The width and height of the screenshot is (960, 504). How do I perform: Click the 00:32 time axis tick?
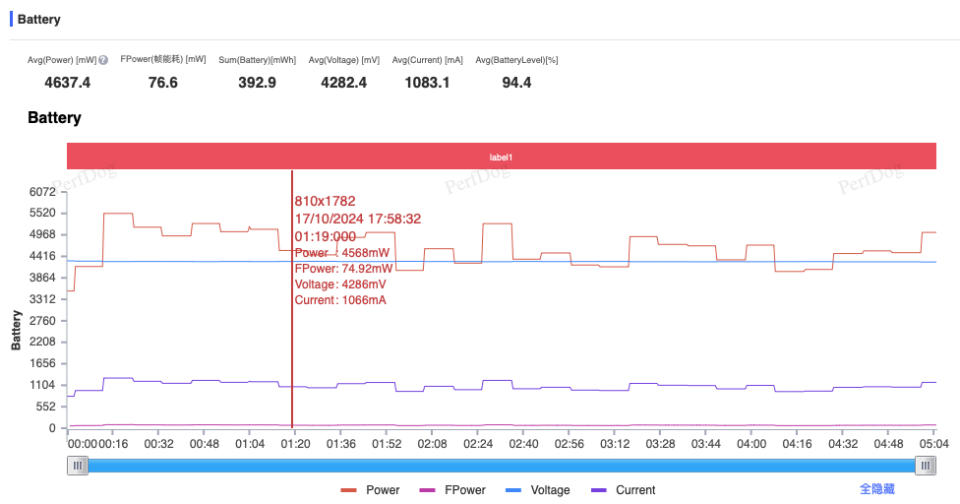click(159, 444)
